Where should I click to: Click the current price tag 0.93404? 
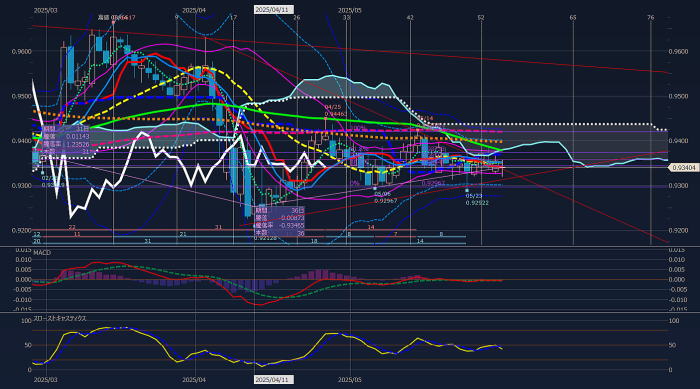(x=683, y=167)
